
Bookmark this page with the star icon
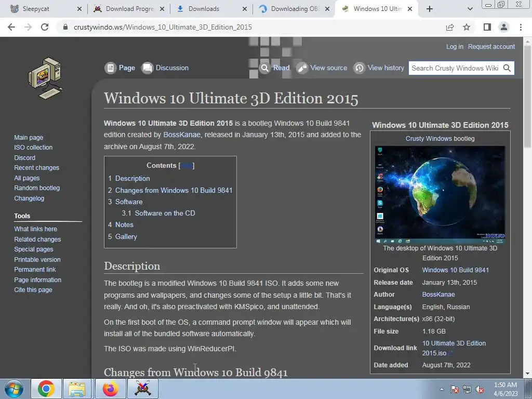pyautogui.click(x=467, y=27)
